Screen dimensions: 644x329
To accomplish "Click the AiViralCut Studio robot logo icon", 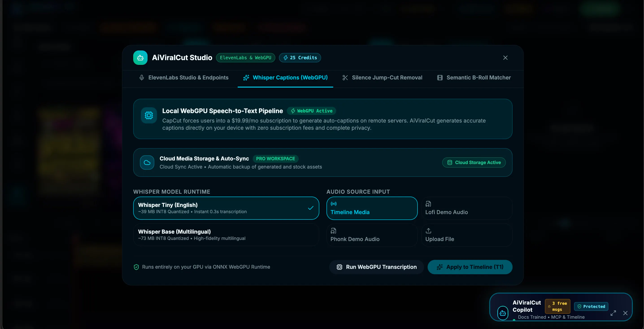I will pos(140,58).
